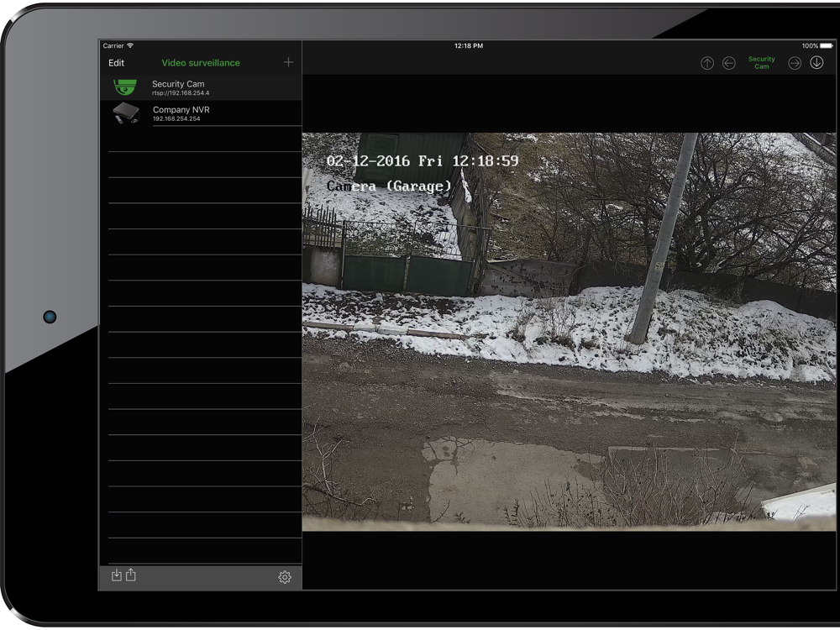
Task: Tap the live Garage camera video feed
Action: pyautogui.click(x=569, y=332)
